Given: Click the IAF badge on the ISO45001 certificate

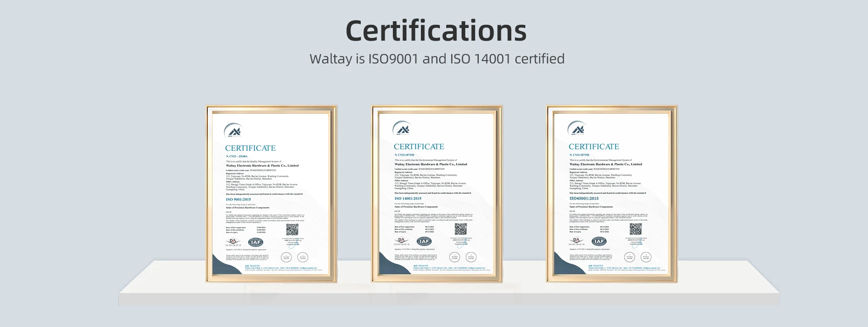Looking at the screenshot, I should click(x=599, y=242).
